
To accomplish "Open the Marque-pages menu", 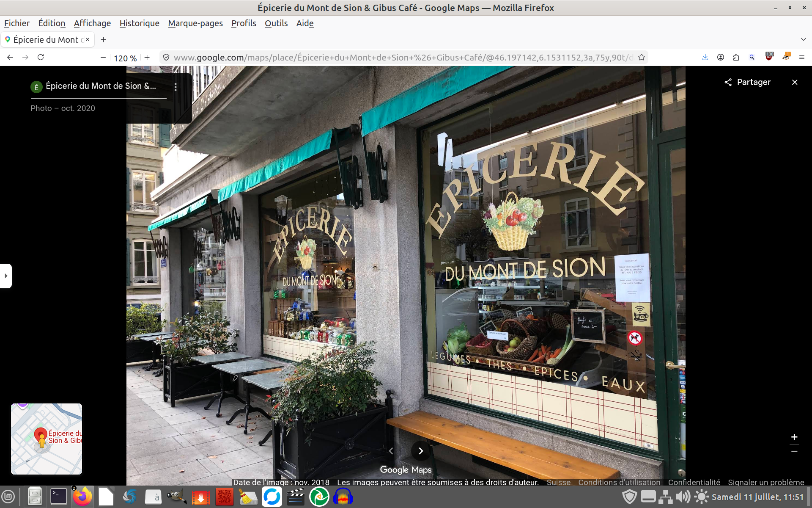I will 195,23.
